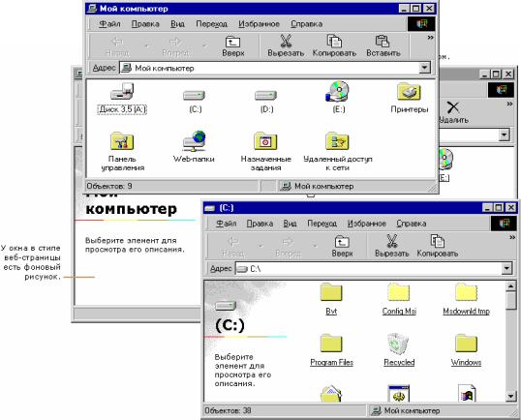Click Вверх in the (C:) window toolbar

click(x=342, y=247)
